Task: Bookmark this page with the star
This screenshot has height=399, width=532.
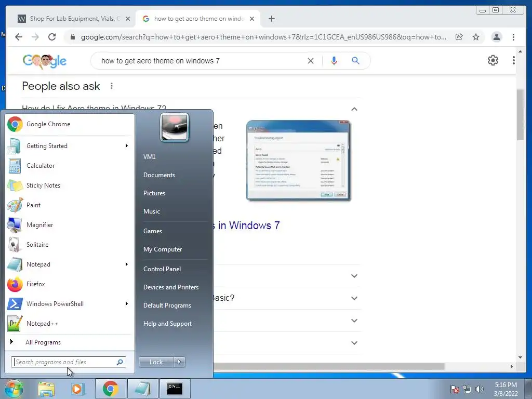Action: pos(476,37)
